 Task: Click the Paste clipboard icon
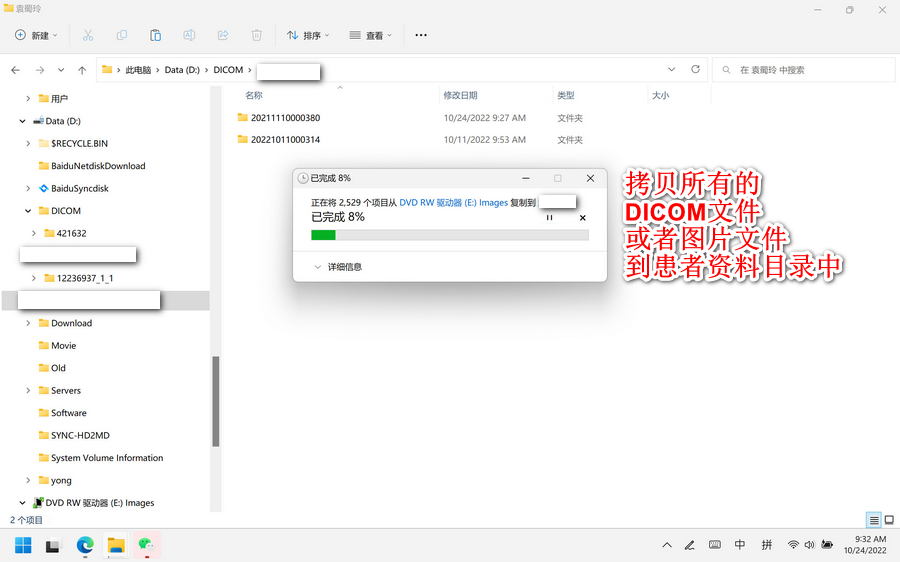tap(155, 35)
